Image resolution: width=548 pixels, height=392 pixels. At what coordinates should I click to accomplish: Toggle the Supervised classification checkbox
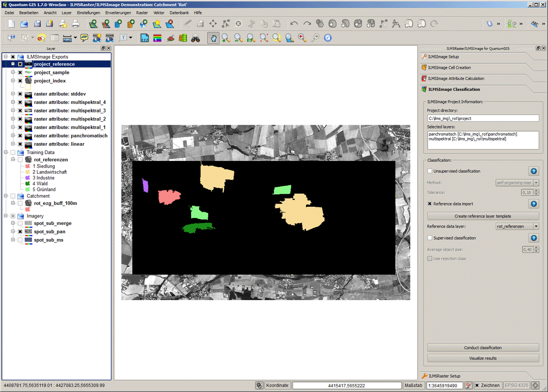(430, 238)
